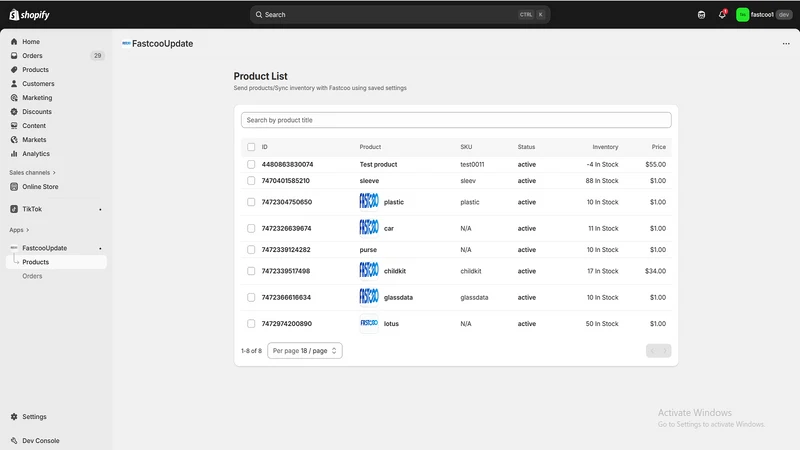Click the plastic product thumbnail
The height and width of the screenshot is (450, 800).
(x=369, y=201)
